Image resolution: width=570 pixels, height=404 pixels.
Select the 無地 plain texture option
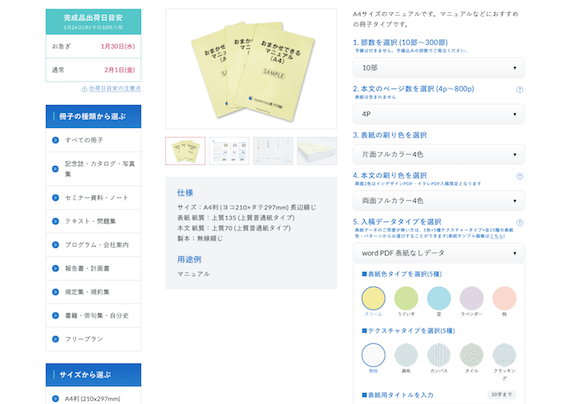point(373,355)
